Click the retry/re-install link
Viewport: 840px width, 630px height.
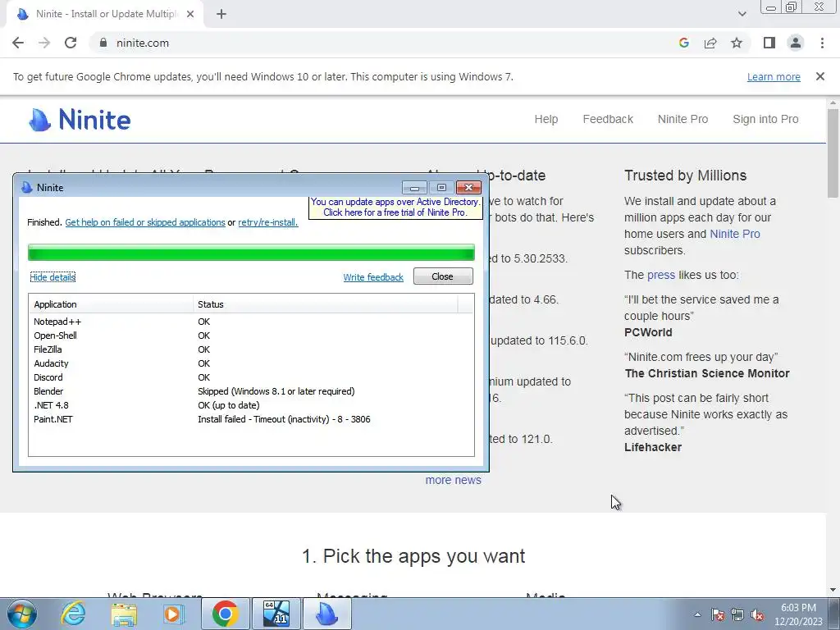[268, 222]
